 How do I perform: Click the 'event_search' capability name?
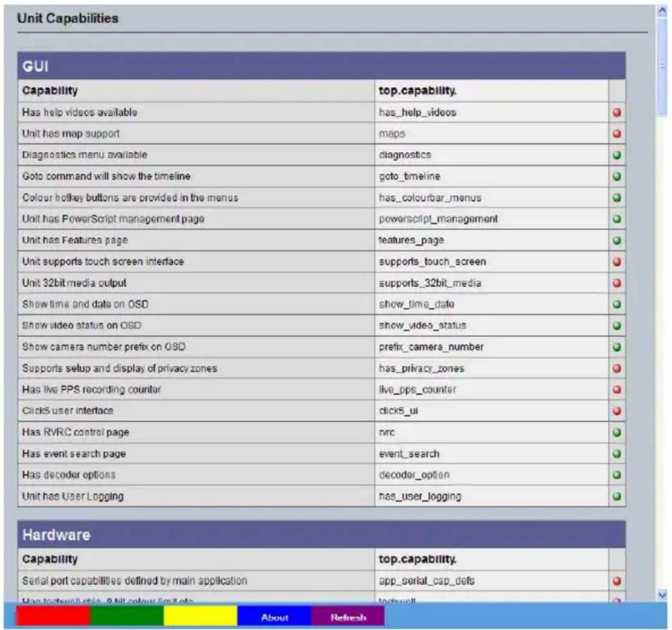409,453
